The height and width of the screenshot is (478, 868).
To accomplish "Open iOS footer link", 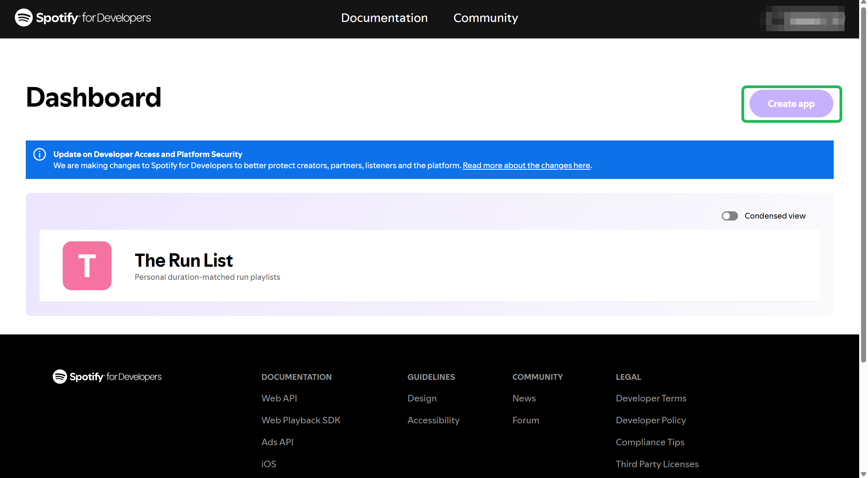I will click(269, 464).
